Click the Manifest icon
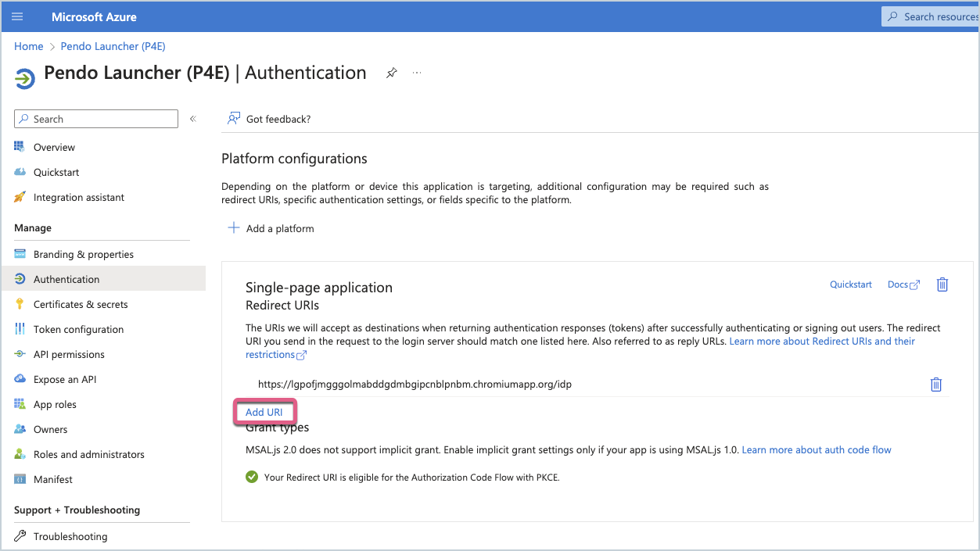980x551 pixels. click(x=20, y=479)
